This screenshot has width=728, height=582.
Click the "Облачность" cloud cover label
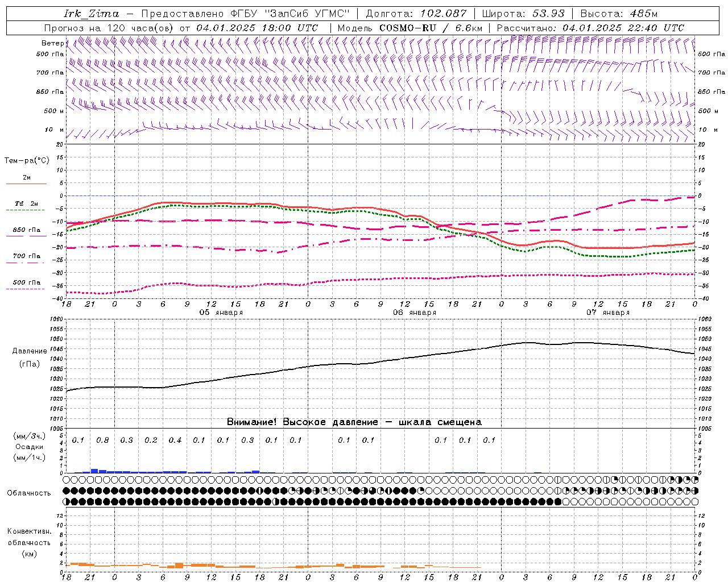29,493
